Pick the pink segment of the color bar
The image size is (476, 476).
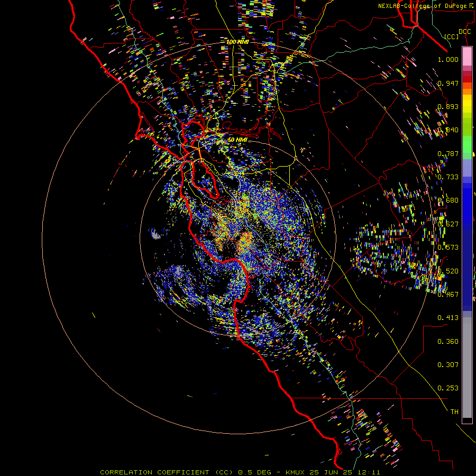(x=467, y=56)
